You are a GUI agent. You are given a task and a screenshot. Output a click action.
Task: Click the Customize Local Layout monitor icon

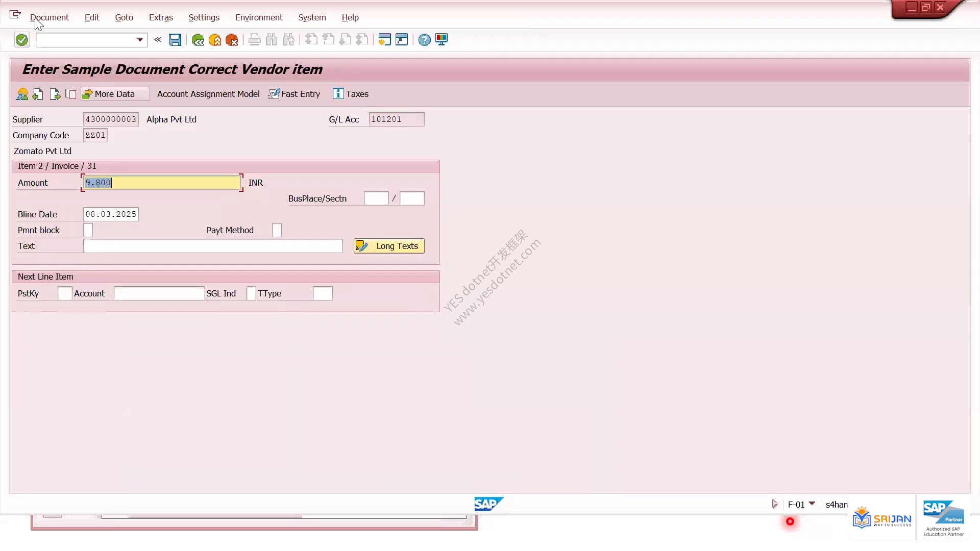tap(442, 40)
